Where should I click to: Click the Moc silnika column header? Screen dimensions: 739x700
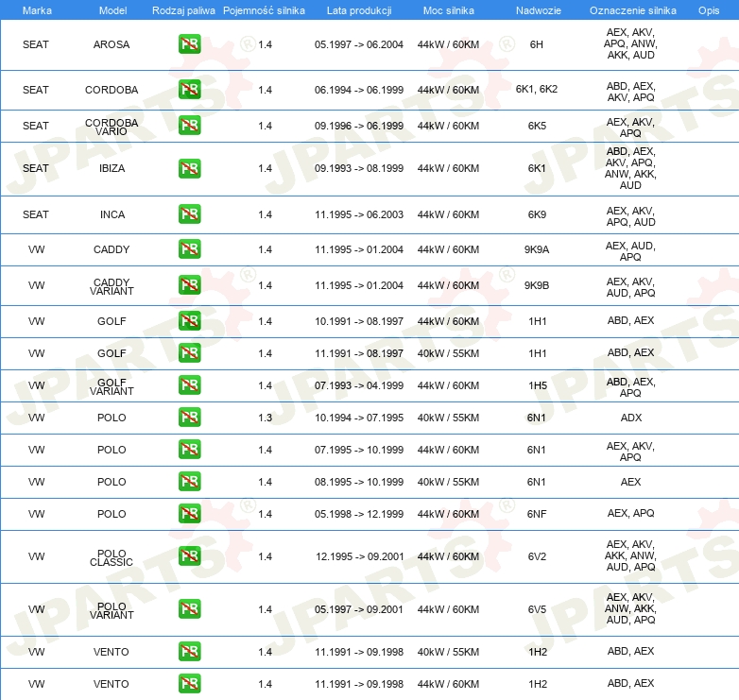(x=449, y=10)
